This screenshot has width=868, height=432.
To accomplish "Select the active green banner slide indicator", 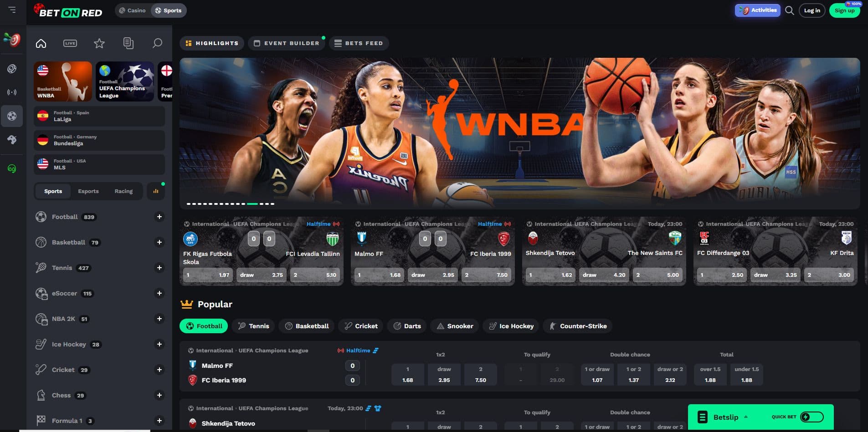I will [x=252, y=203].
